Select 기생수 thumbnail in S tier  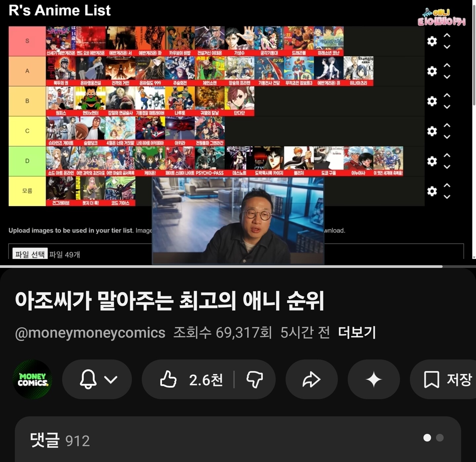pos(239,41)
